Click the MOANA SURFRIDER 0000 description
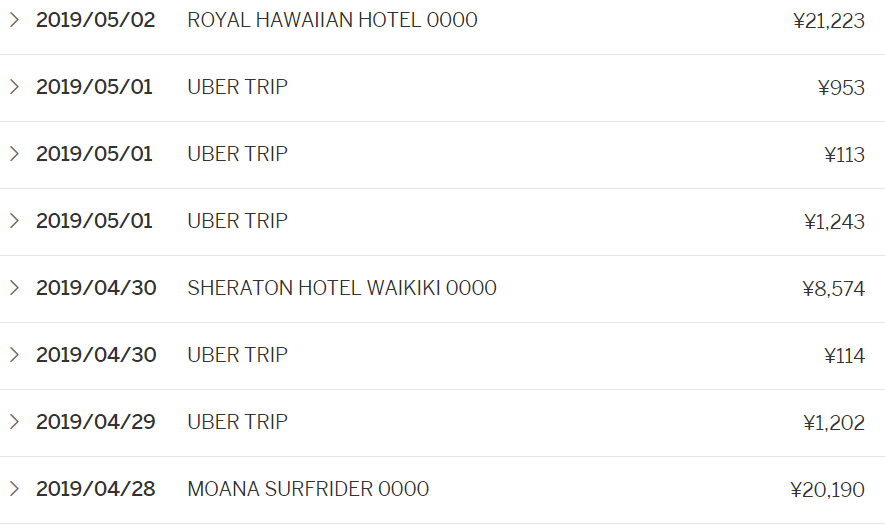This screenshot has width=885, height=528. tap(308, 489)
